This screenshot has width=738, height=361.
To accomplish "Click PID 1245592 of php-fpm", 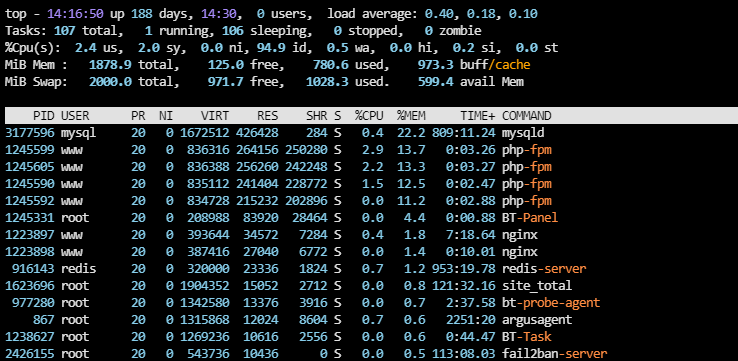I will tap(30, 201).
